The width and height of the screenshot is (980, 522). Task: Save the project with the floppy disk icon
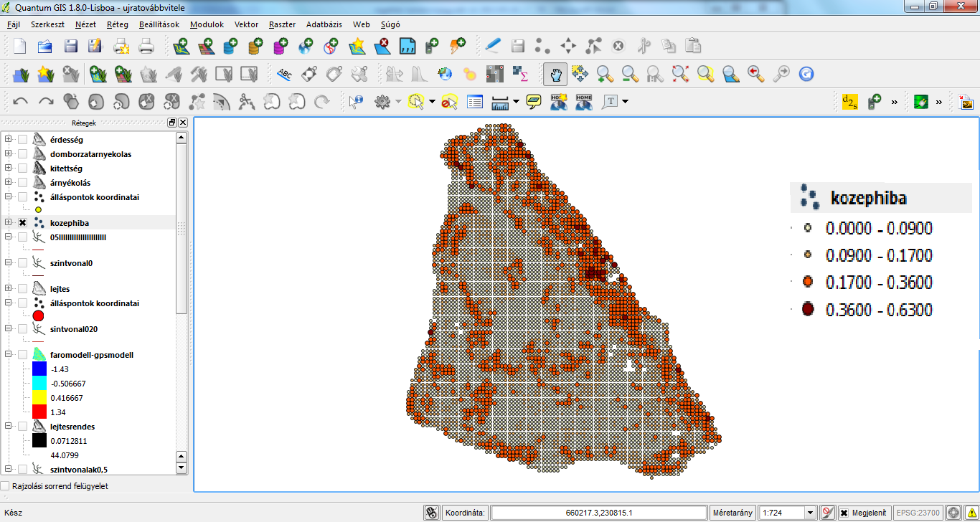(x=70, y=47)
